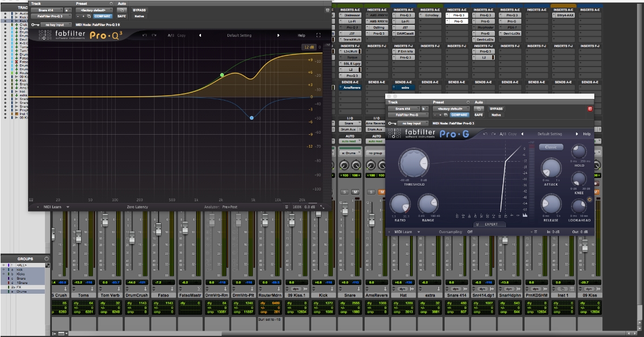
Task: Open the FabFilter Pro-G plugin selector
Action: [408, 115]
